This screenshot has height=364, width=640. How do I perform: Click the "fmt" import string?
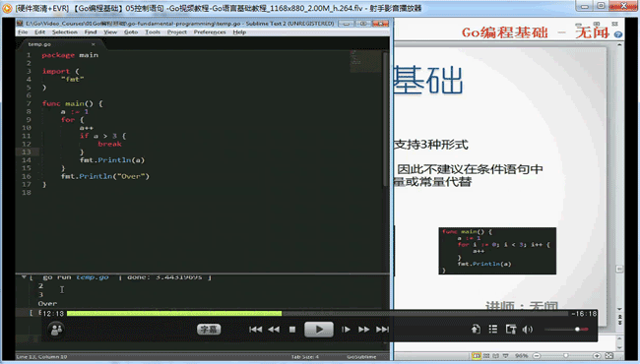[x=72, y=79]
